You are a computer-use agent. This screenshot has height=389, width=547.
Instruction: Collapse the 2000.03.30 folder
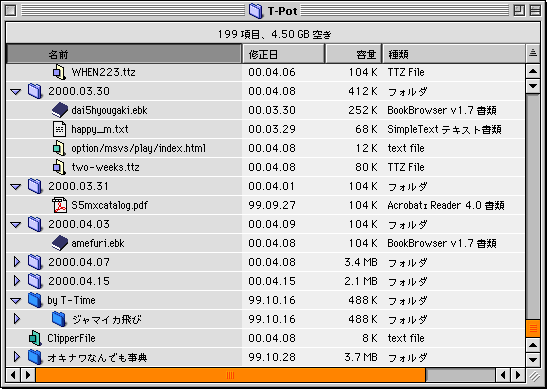point(16,92)
